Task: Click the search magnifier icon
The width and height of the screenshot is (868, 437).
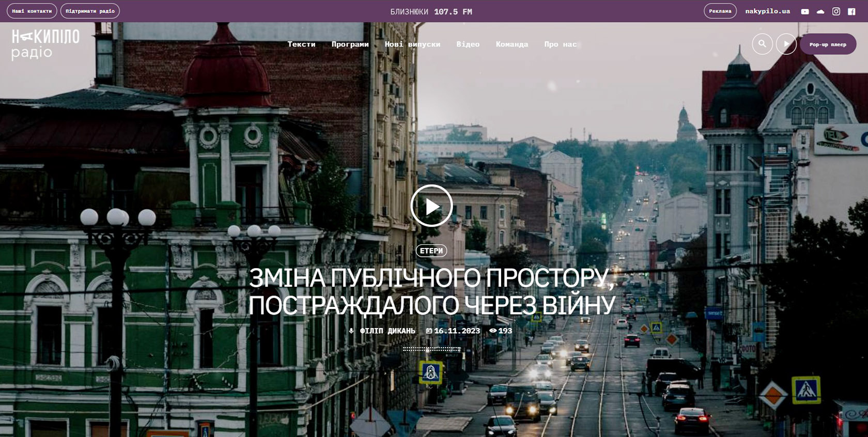Action: [762, 44]
